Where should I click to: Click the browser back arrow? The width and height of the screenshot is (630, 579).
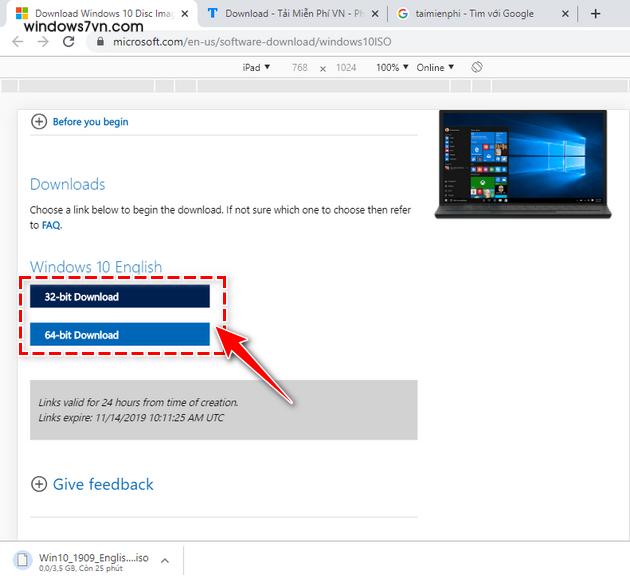[19, 42]
